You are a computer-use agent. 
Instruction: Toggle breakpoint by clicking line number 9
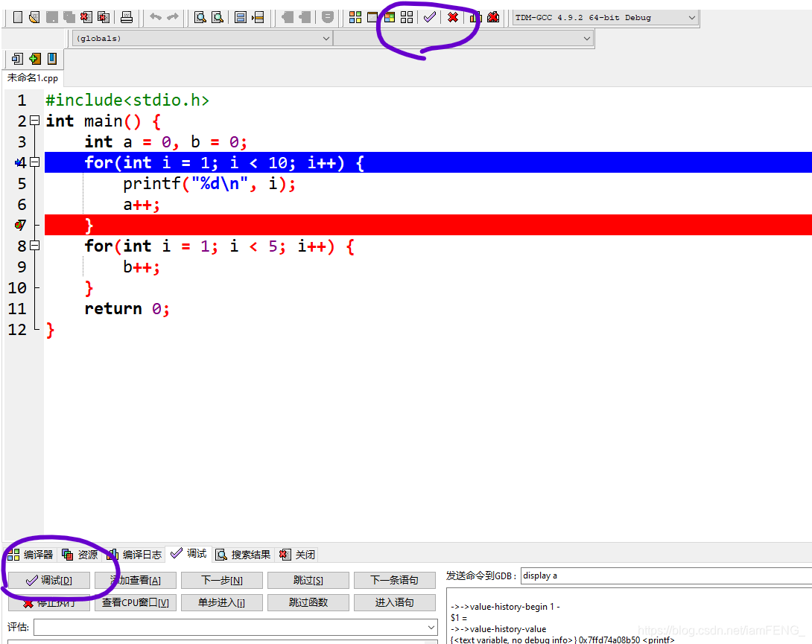click(22, 267)
